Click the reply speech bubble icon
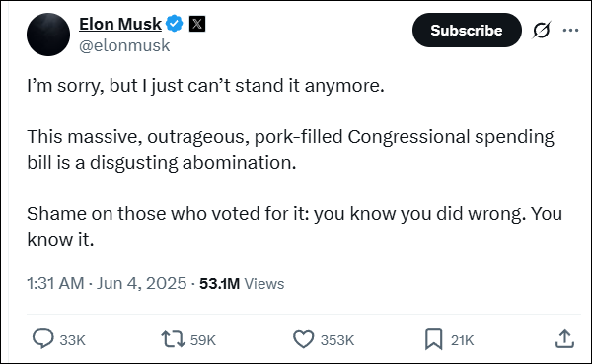592x364 pixels. click(42, 338)
